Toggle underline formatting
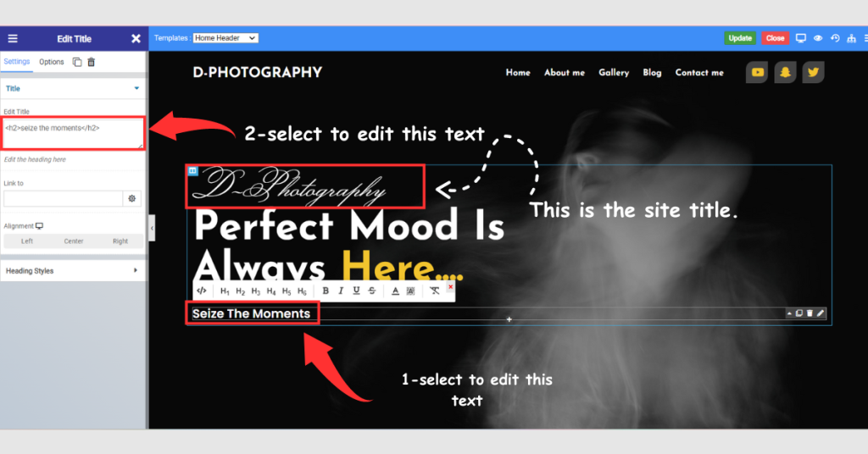This screenshot has height=454, width=868. [x=357, y=291]
